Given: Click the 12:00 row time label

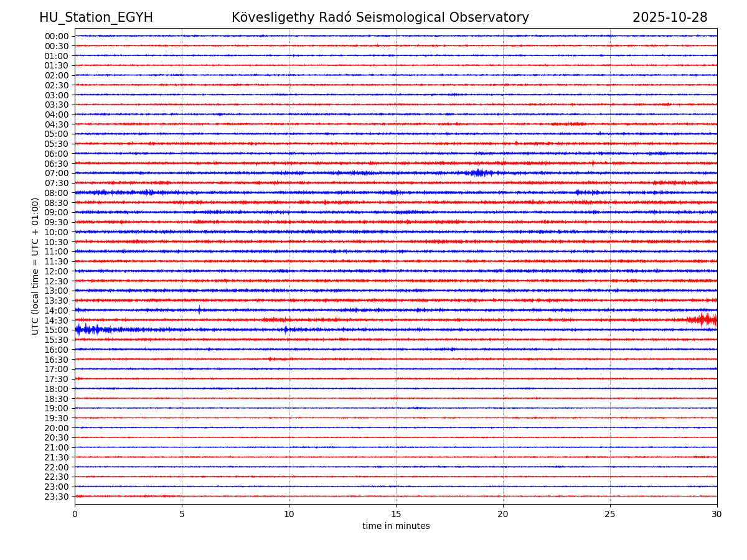Looking at the screenshot, I should coord(56,271).
